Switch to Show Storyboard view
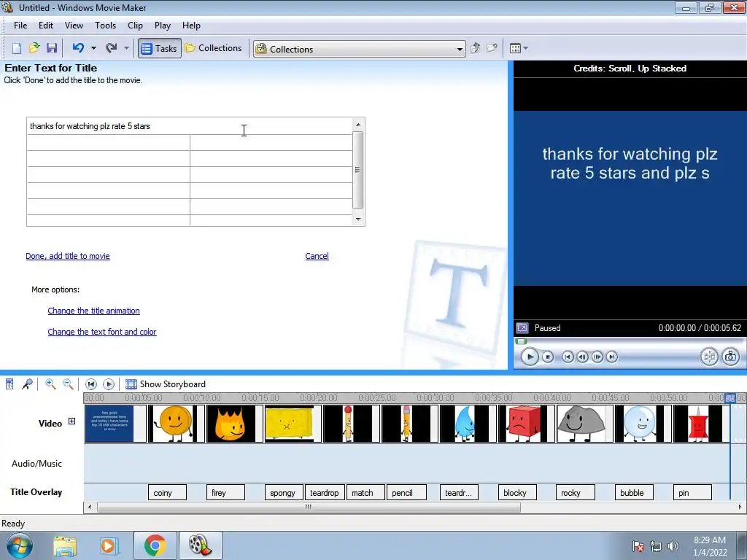Image resolution: width=747 pixels, height=560 pixels. [x=166, y=384]
